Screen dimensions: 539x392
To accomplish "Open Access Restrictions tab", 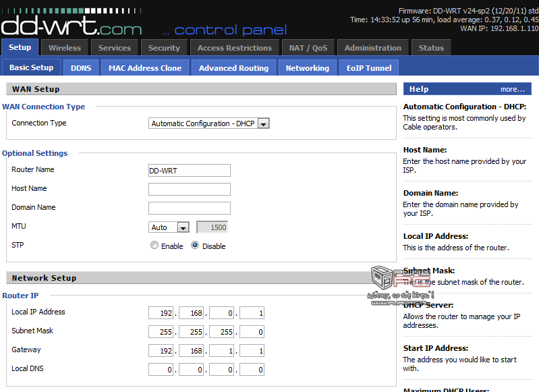I will 235,48.
